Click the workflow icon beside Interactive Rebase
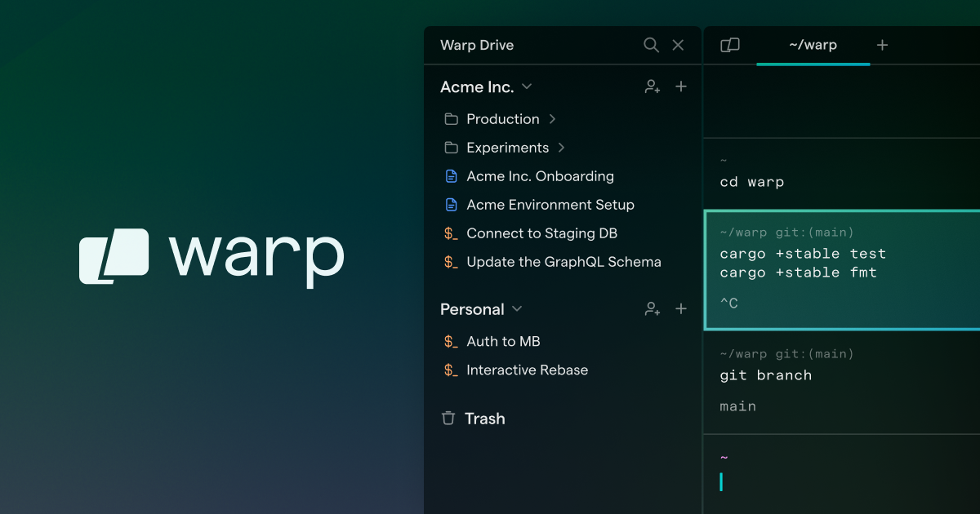 (451, 370)
